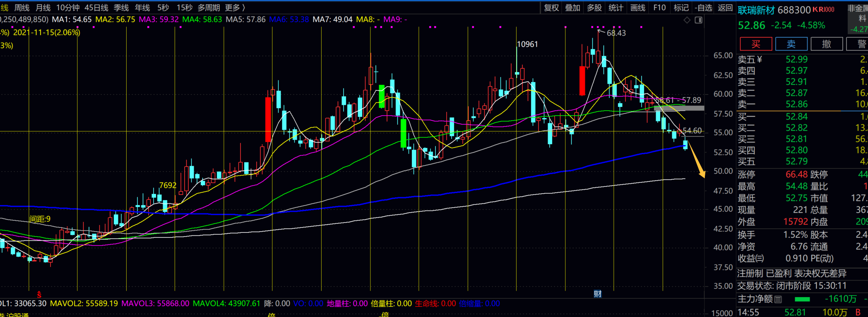
Task: Toggle the 自选 watchlist button
Action: click(x=703, y=8)
